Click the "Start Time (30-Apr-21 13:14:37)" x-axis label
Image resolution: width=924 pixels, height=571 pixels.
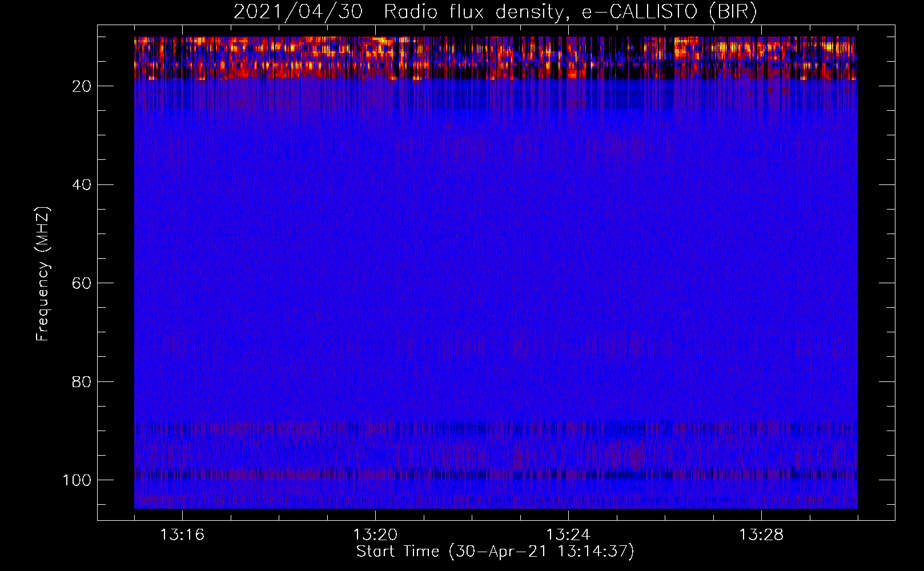495,552
